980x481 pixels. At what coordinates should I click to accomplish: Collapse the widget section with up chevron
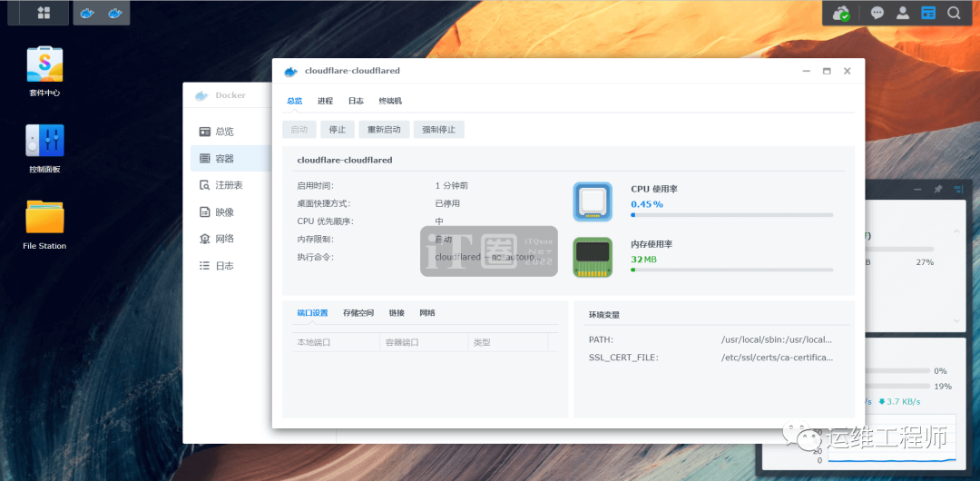pos(956,231)
